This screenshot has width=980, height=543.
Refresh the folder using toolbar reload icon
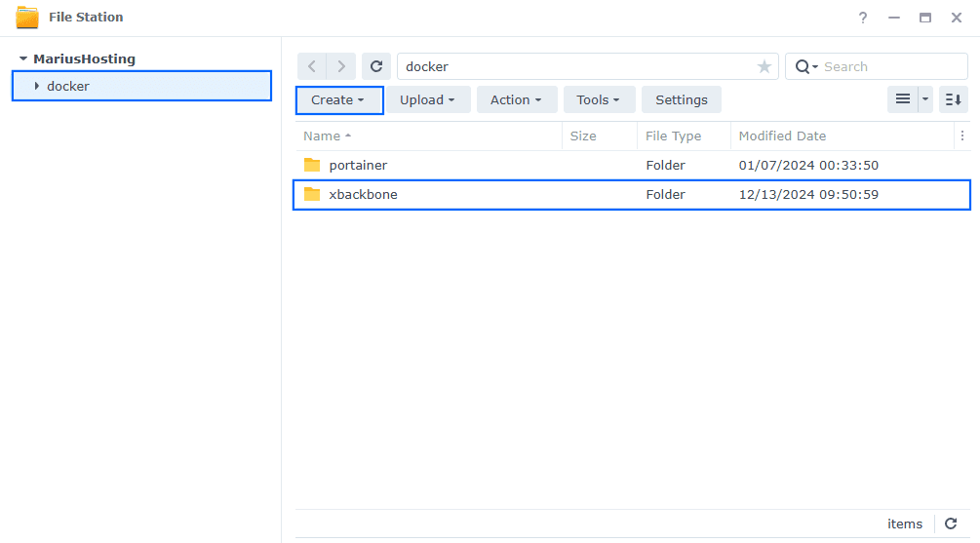pos(376,66)
